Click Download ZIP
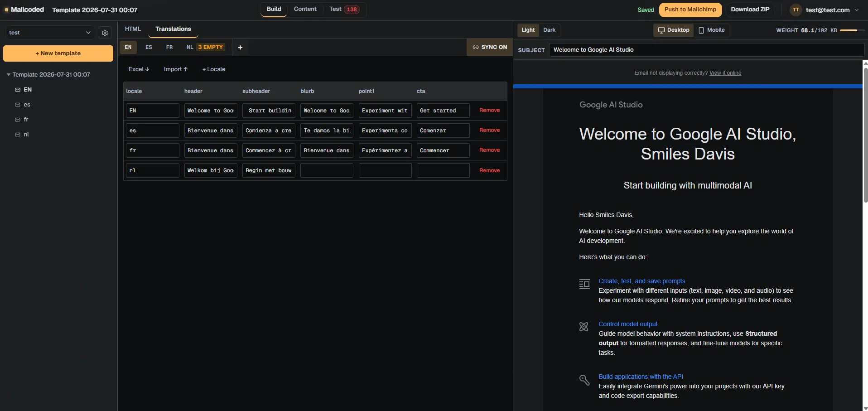The width and height of the screenshot is (868, 411). pyautogui.click(x=750, y=10)
